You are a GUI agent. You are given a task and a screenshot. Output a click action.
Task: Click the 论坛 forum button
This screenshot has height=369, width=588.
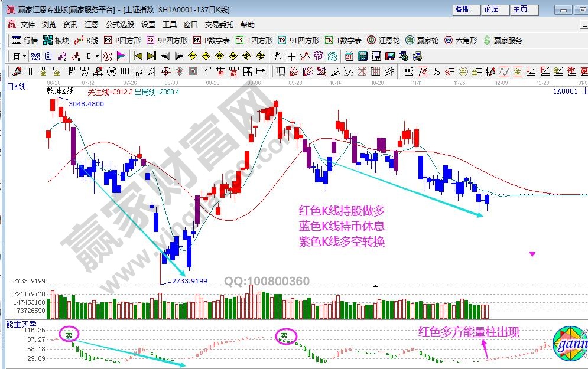(491, 9)
